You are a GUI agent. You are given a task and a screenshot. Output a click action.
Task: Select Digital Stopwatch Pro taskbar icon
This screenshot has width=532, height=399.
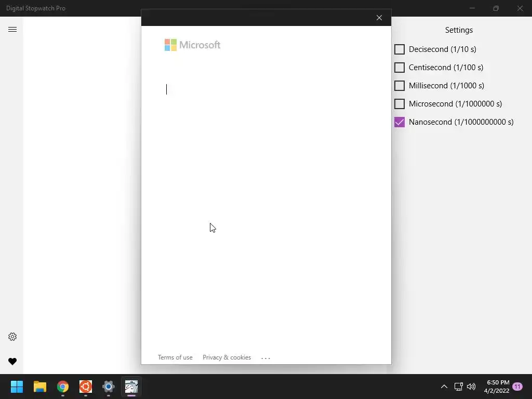[131, 387]
